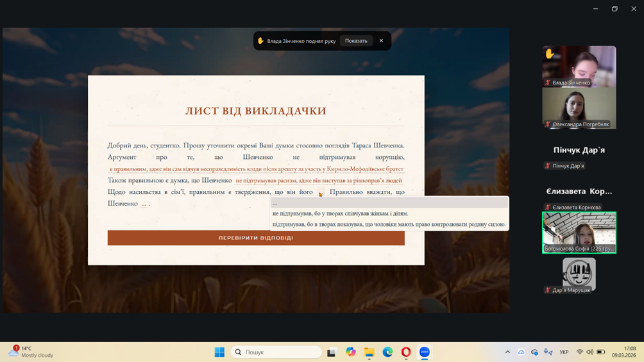Select the blank '...' dropdown option

click(389, 202)
